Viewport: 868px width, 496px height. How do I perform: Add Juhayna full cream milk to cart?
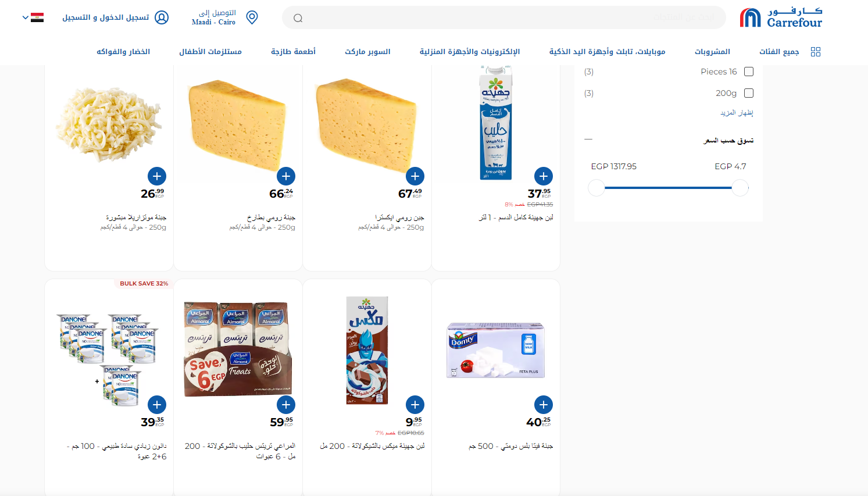coord(544,176)
